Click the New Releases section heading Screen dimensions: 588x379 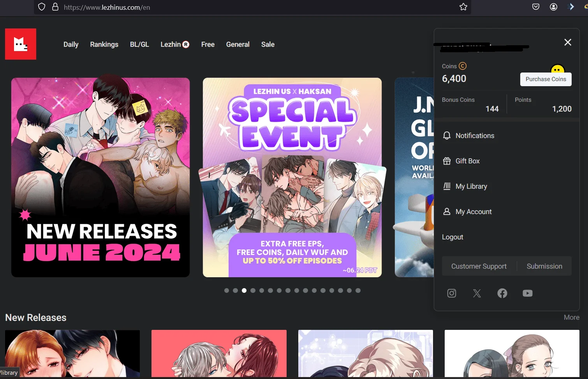tap(36, 317)
